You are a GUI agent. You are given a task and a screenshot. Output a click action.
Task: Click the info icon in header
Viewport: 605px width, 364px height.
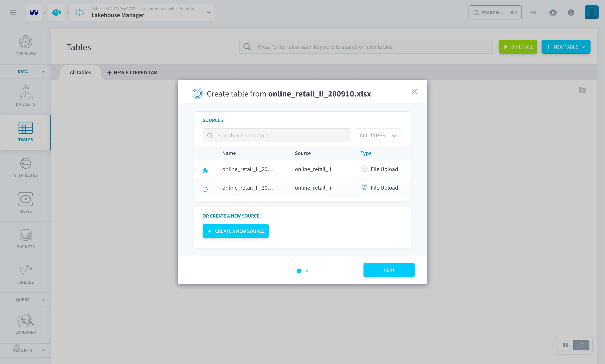coord(571,13)
